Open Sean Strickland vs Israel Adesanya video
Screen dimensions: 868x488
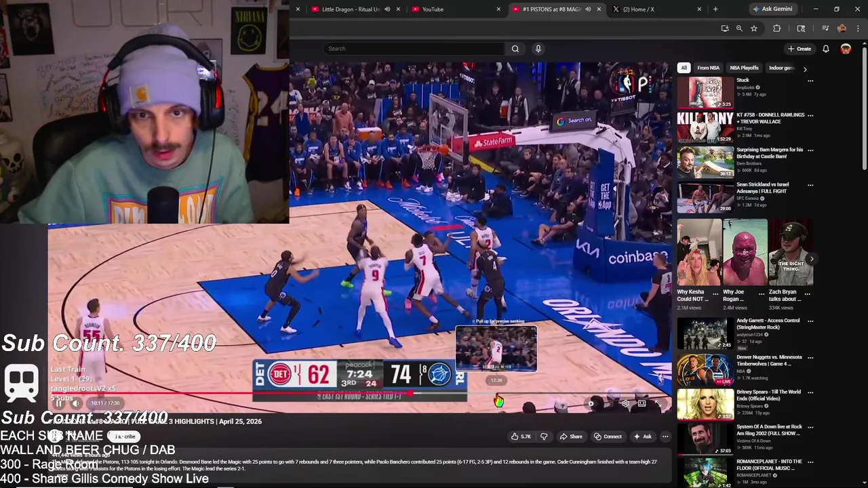[705, 197]
